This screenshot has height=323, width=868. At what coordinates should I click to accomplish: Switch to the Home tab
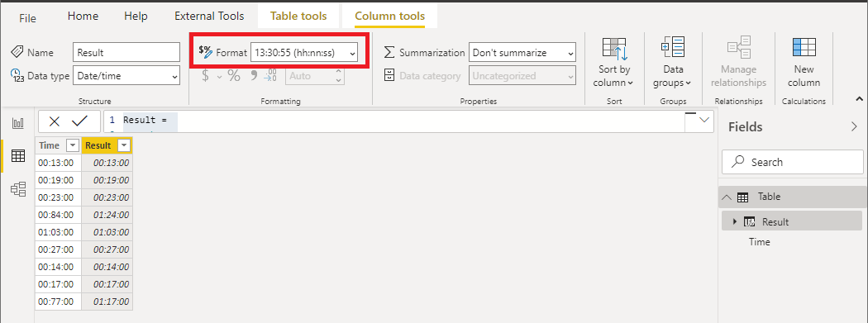click(83, 16)
